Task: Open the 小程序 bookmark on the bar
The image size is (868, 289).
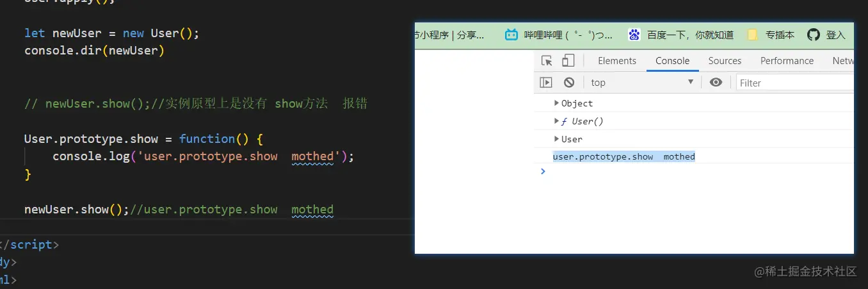Action: 449,35
